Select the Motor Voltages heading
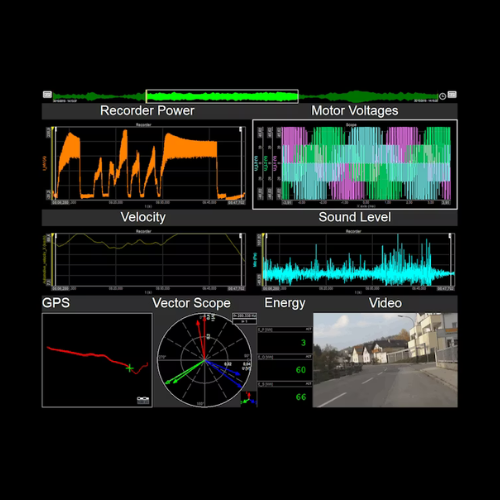Viewport: 500px width, 500px height. [355, 111]
